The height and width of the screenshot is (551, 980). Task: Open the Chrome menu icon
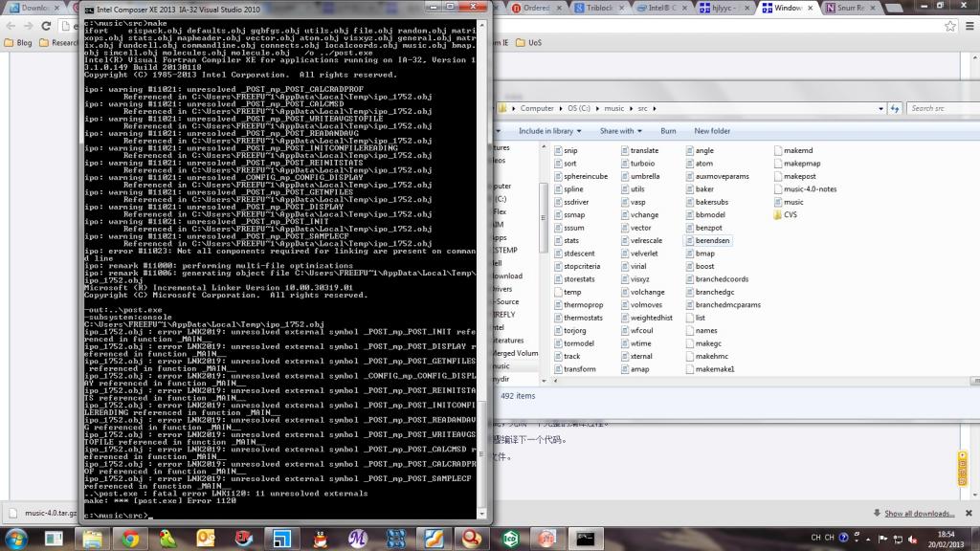[969, 26]
